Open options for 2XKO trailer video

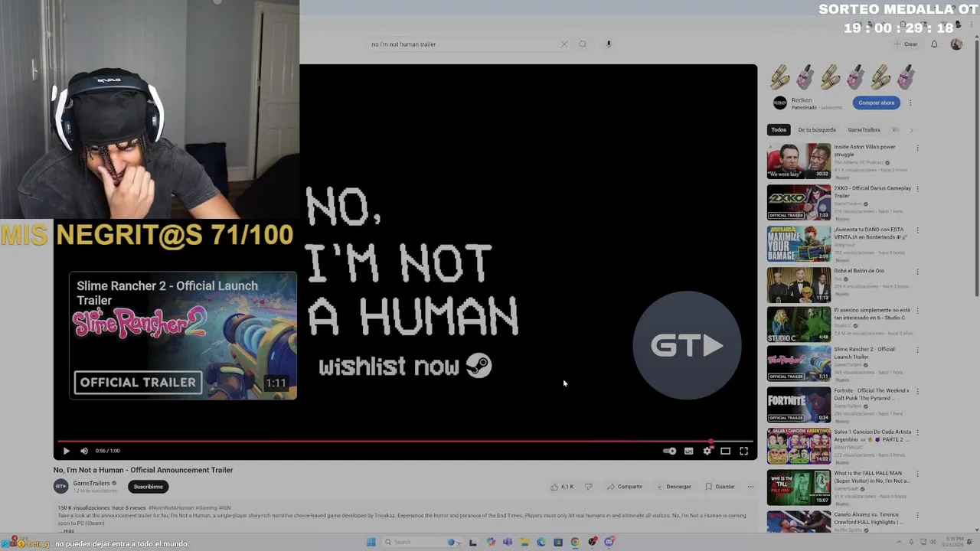point(917,189)
